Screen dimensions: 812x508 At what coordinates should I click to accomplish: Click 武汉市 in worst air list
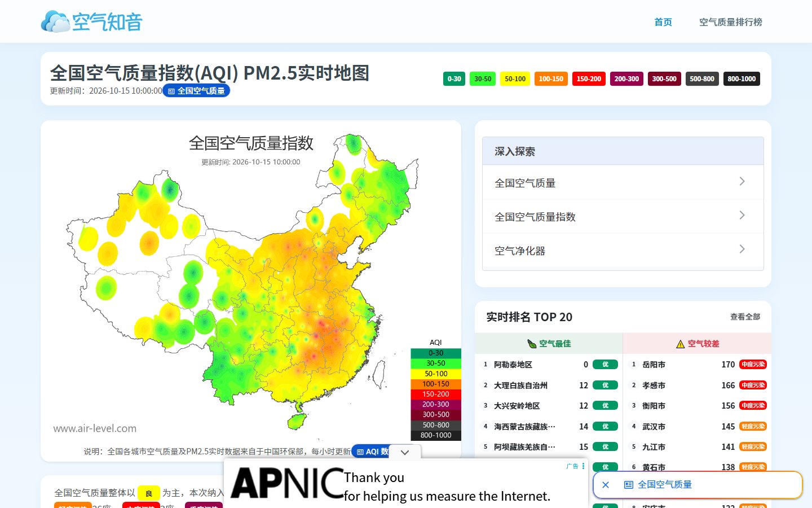point(654,427)
